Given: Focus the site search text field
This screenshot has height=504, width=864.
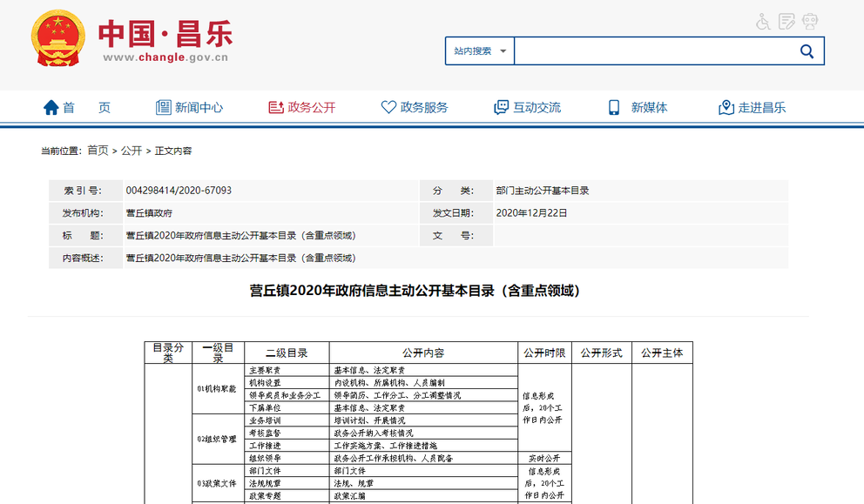Looking at the screenshot, I should 653,51.
